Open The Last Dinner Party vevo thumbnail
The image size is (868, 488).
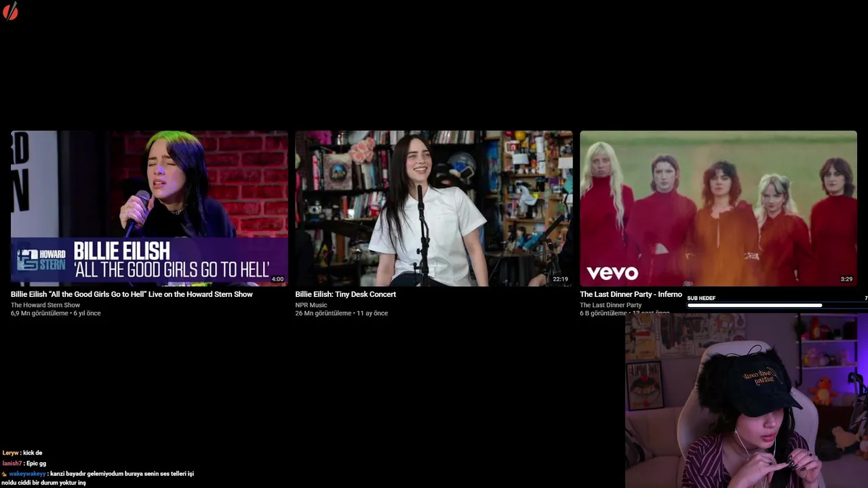pyautogui.click(x=718, y=208)
